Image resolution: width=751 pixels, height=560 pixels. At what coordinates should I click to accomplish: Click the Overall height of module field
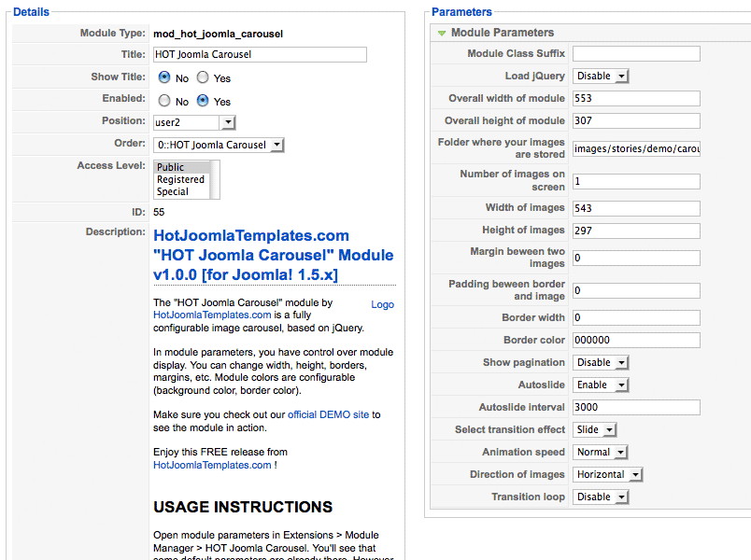[636, 121]
